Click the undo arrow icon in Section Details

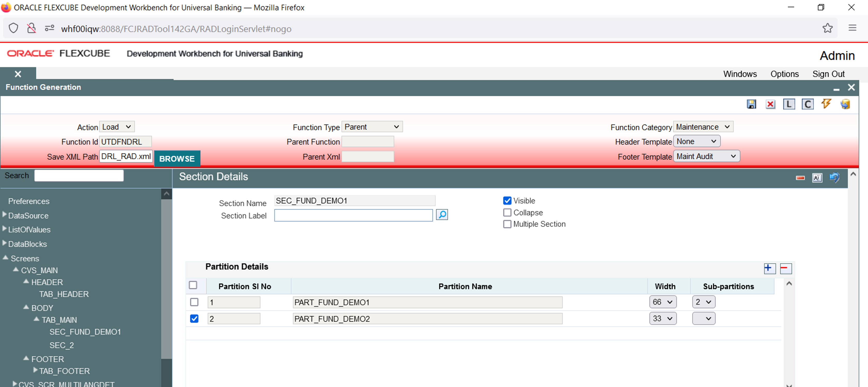pyautogui.click(x=834, y=177)
